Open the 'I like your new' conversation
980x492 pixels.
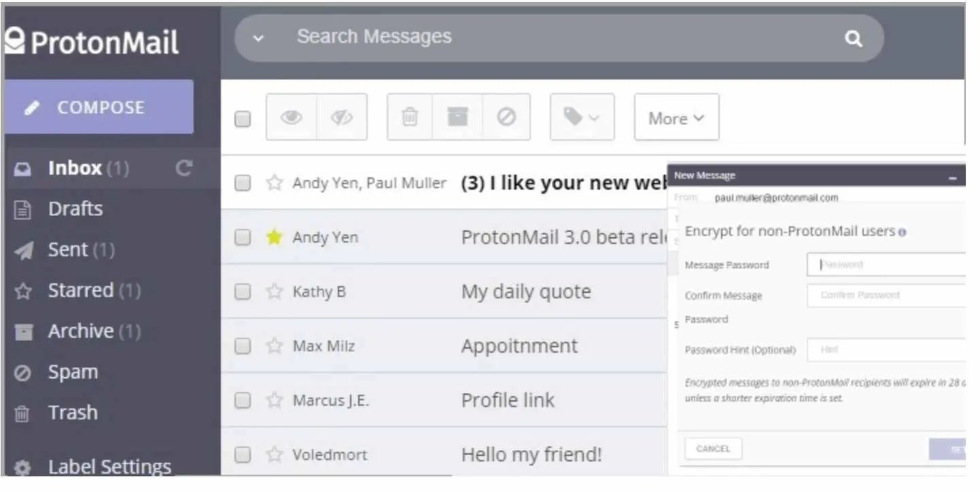(563, 183)
